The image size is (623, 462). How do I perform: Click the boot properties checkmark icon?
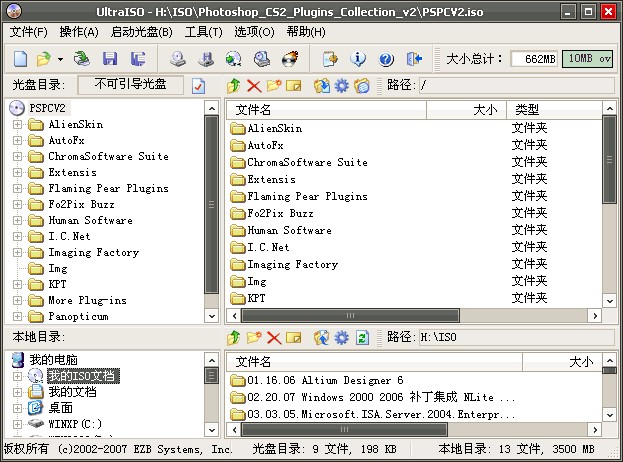[199, 86]
